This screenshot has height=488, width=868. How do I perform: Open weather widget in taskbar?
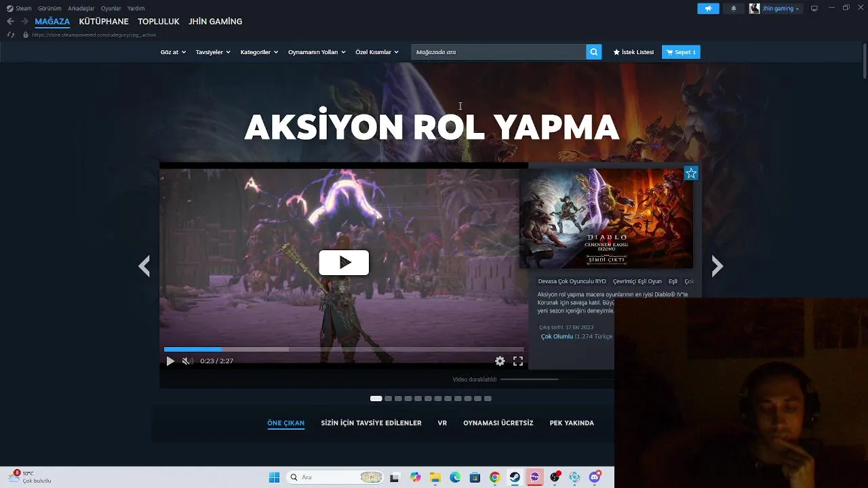coord(31,477)
